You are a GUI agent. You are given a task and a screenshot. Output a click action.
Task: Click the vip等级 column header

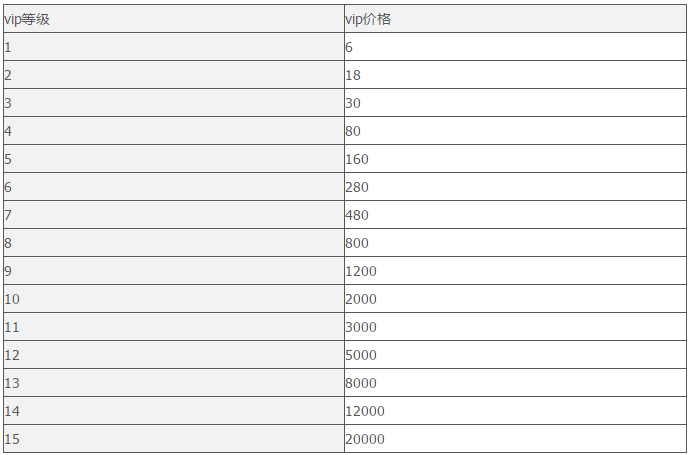173,19
